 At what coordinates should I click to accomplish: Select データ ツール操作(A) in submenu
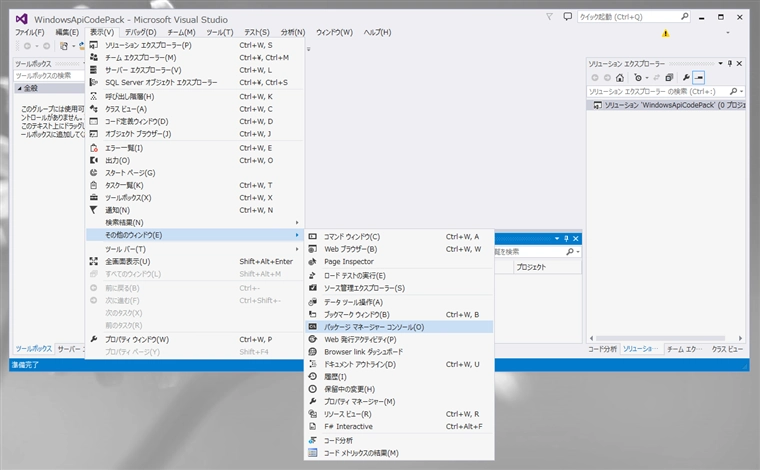point(399,302)
